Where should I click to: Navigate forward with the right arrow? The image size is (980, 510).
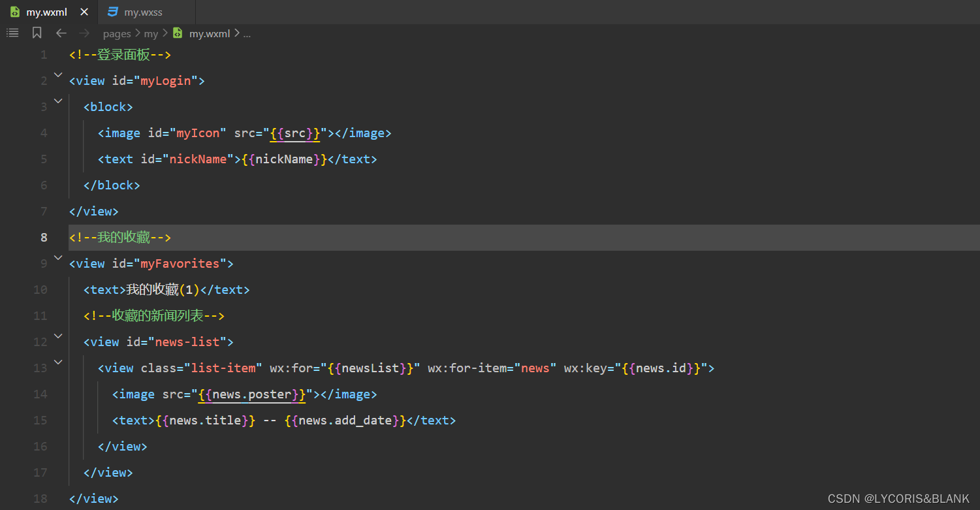[x=84, y=33]
